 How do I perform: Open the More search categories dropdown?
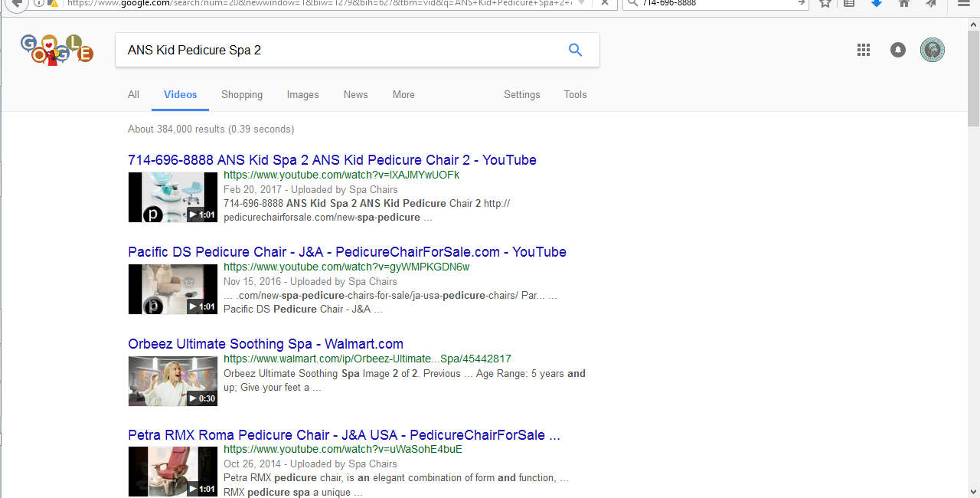click(x=403, y=95)
